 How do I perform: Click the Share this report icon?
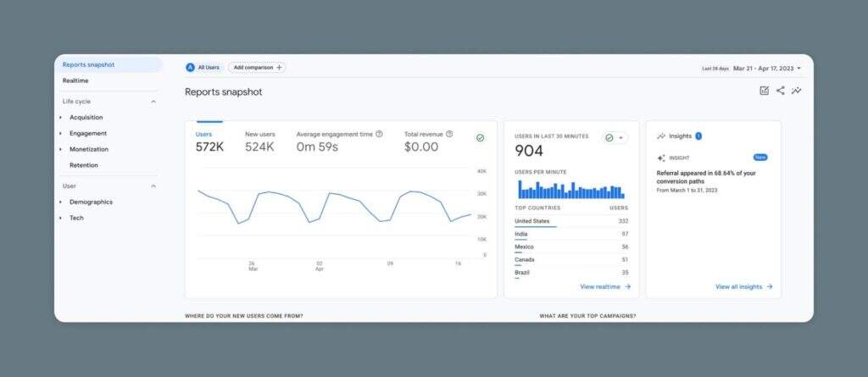point(780,91)
